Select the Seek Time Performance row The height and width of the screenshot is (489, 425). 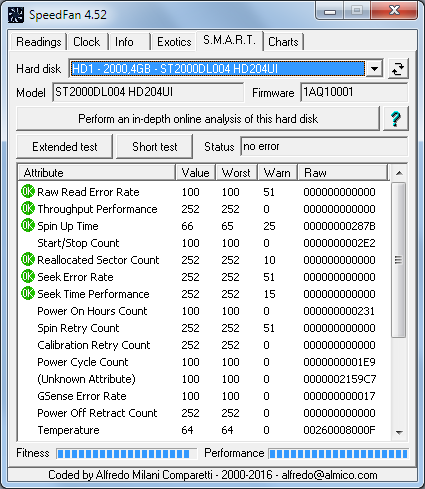pyautogui.click(x=204, y=294)
